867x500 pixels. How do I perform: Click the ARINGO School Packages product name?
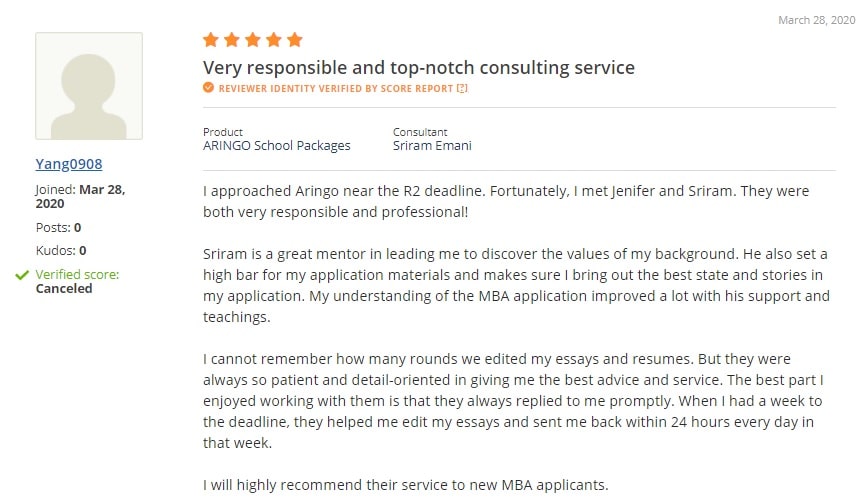(x=276, y=145)
